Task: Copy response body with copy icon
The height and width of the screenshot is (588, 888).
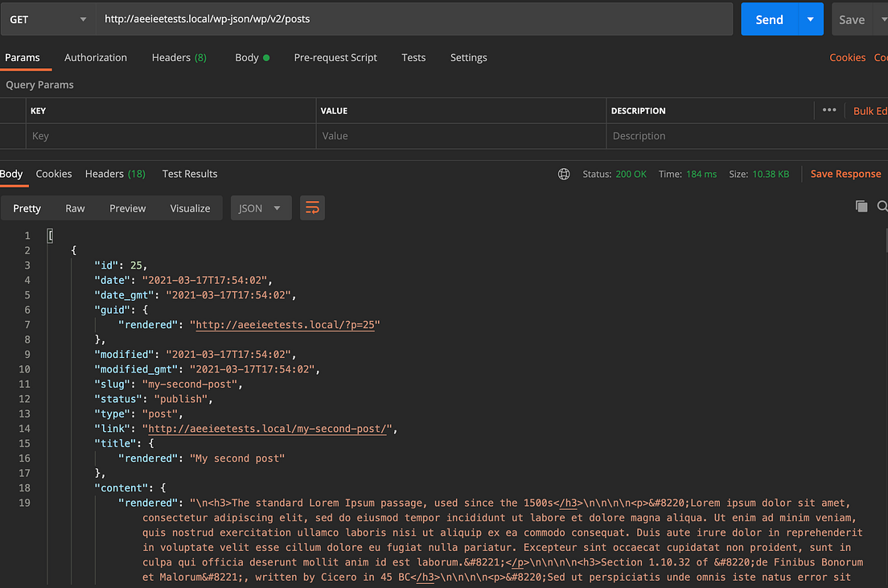Action: click(861, 206)
